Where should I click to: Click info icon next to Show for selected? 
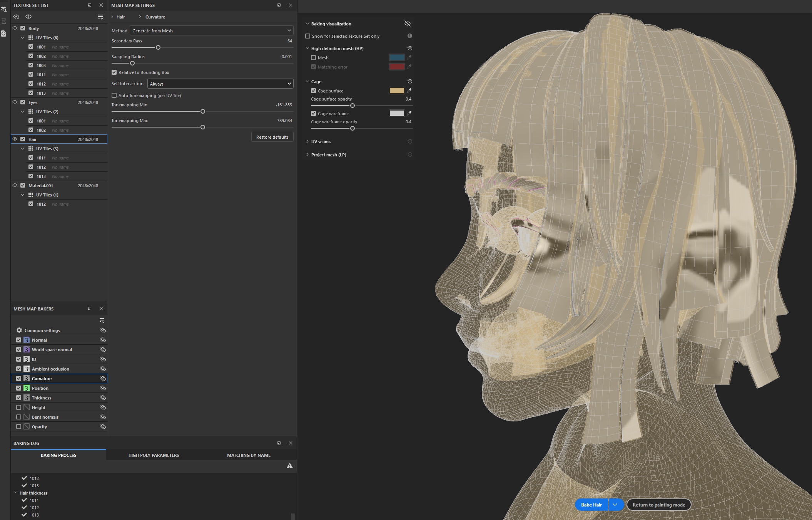409,36
